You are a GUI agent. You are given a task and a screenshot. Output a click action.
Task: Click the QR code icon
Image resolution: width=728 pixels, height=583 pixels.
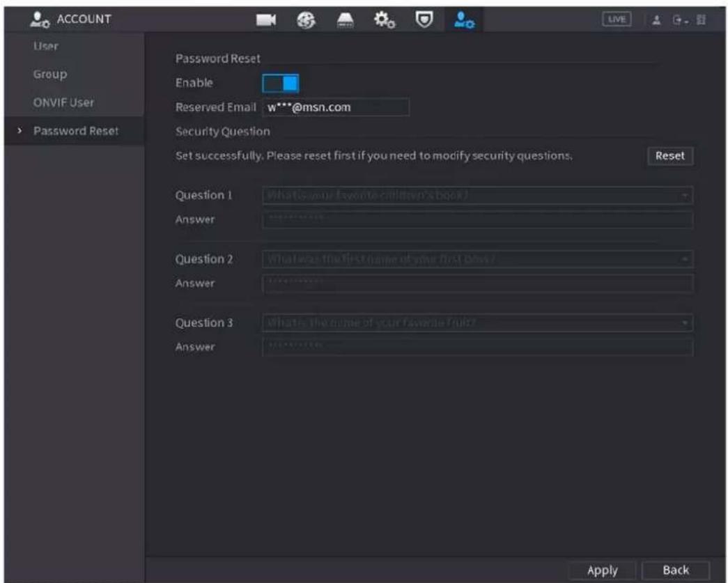[701, 20]
